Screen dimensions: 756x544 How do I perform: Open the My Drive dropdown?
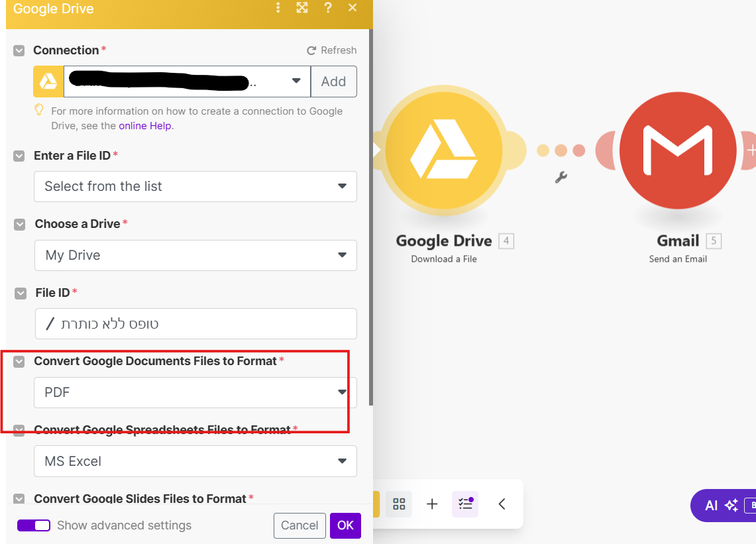pos(195,255)
